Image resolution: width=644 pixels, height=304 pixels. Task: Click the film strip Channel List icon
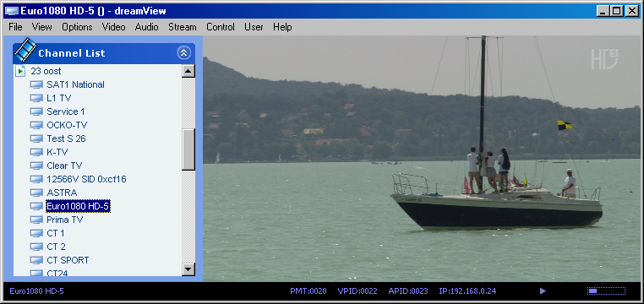(25, 49)
